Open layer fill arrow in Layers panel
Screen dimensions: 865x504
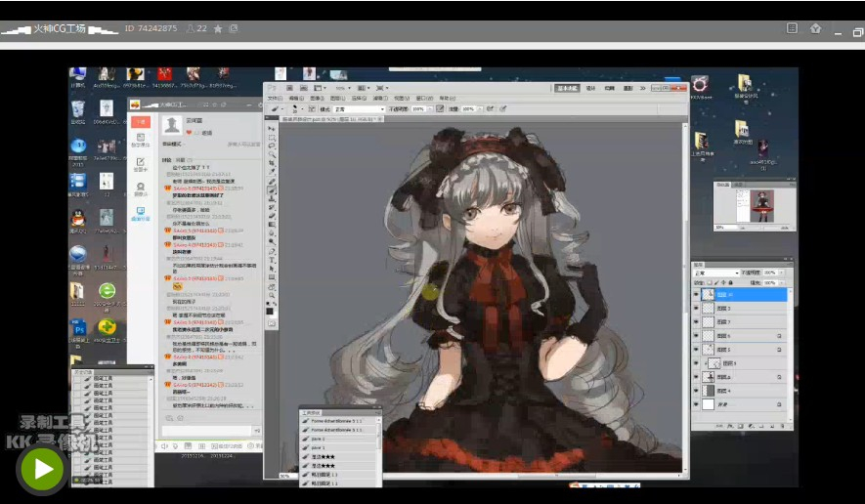[782, 283]
